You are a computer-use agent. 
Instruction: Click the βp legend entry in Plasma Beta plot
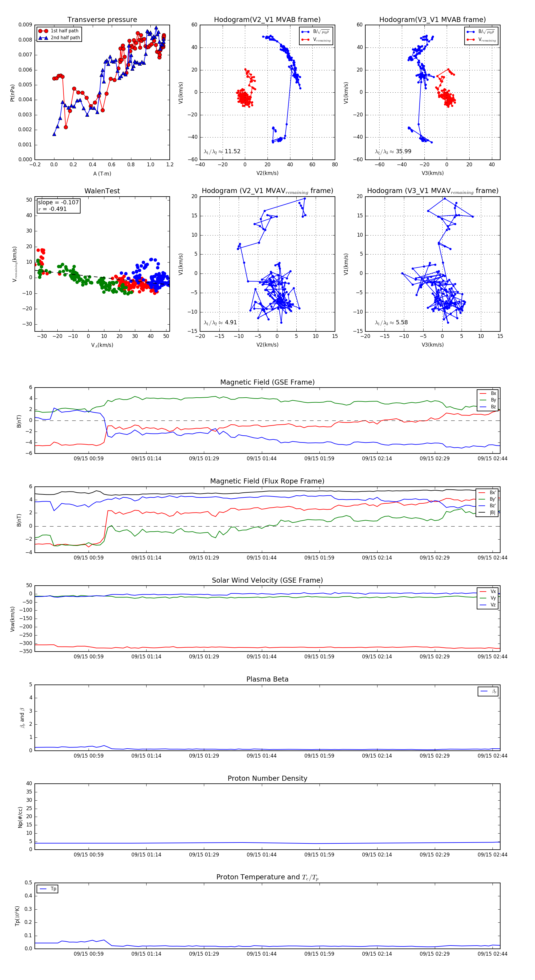tap(488, 691)
